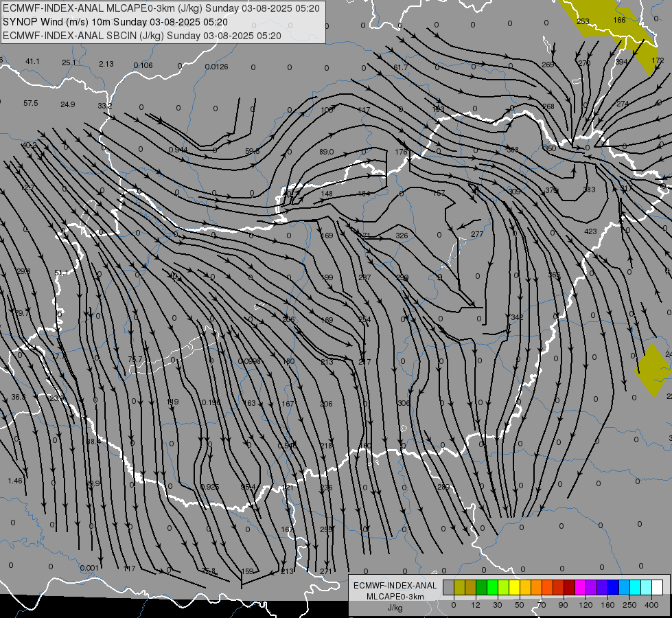Click the map value 75.7

tap(135, 359)
